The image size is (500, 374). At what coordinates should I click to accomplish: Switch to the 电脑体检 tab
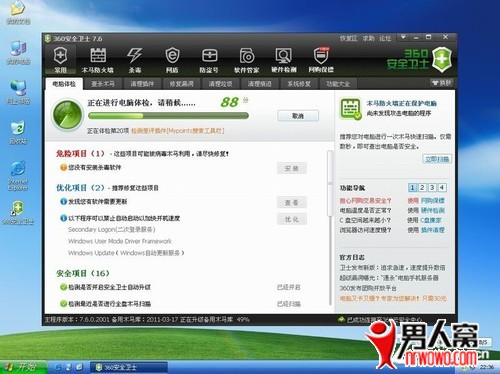coord(64,84)
